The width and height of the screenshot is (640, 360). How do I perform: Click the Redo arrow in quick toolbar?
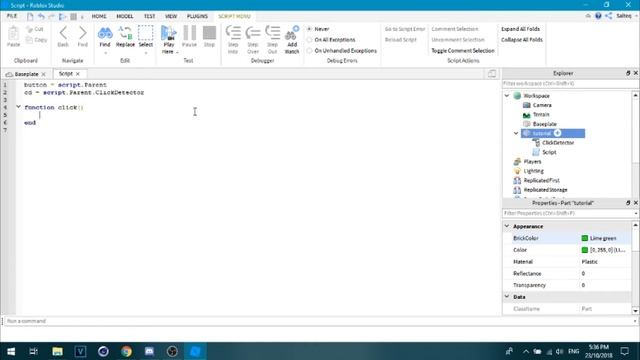pos(51,16)
